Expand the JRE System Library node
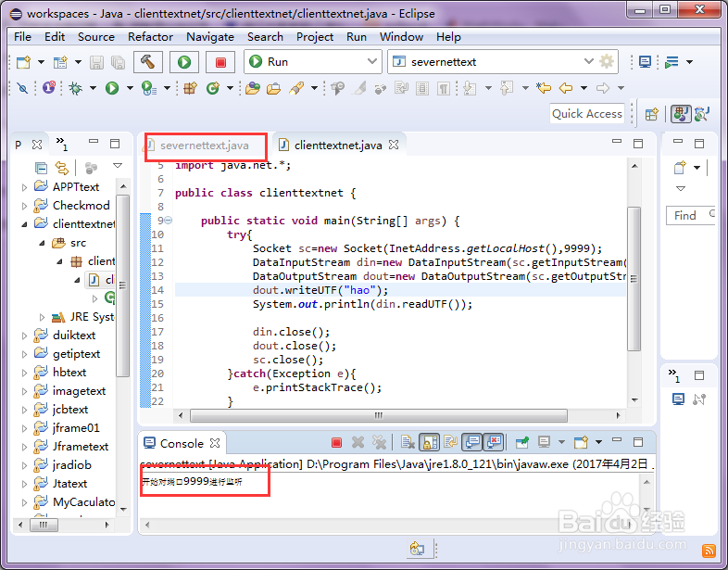728x570 pixels. coord(42,317)
